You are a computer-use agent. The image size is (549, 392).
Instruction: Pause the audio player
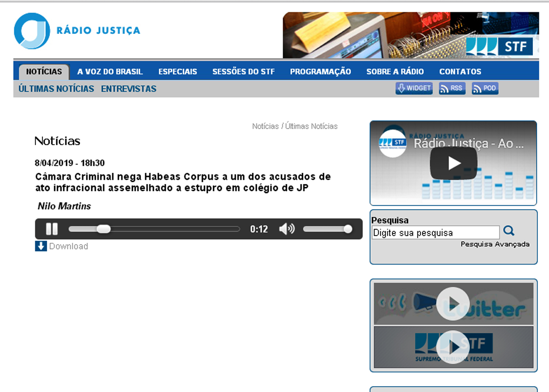[52, 229]
